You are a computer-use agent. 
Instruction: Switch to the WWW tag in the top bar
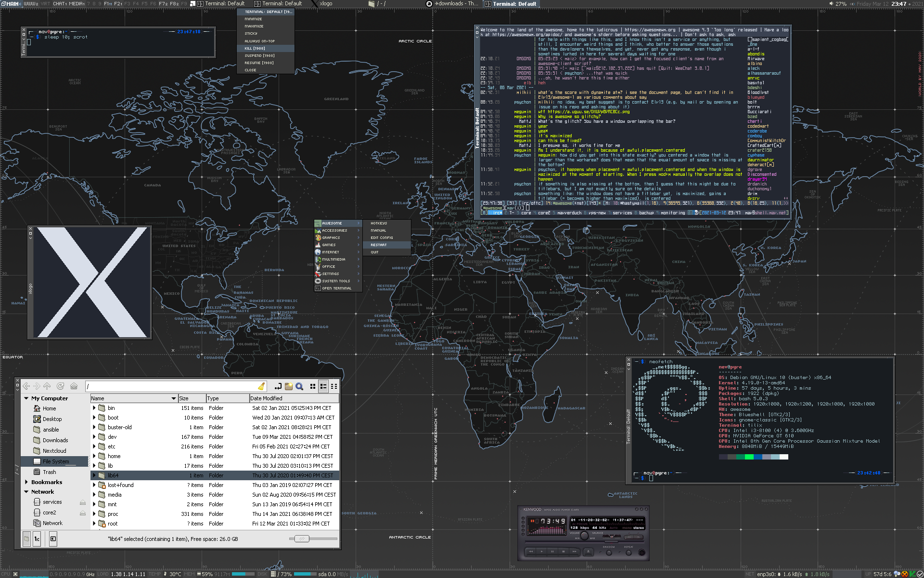click(31, 4)
